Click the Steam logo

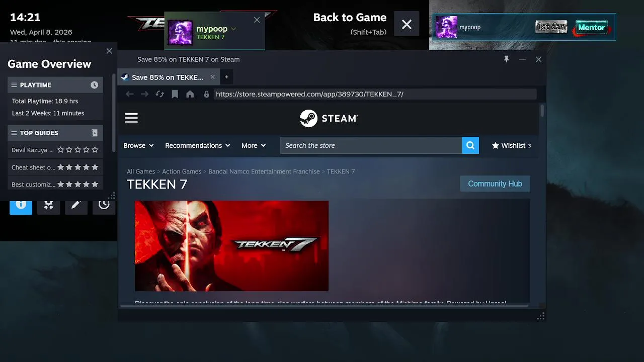[x=329, y=118]
